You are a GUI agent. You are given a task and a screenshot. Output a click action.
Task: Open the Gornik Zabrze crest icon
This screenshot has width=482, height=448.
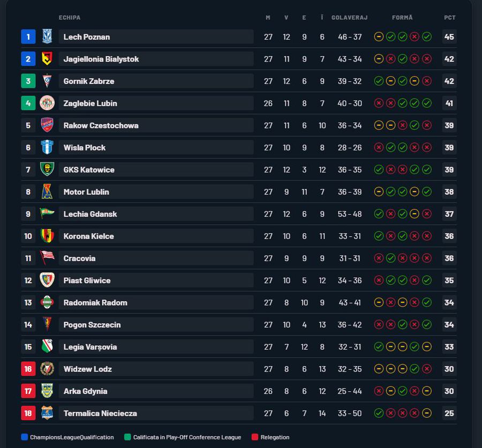(x=47, y=81)
